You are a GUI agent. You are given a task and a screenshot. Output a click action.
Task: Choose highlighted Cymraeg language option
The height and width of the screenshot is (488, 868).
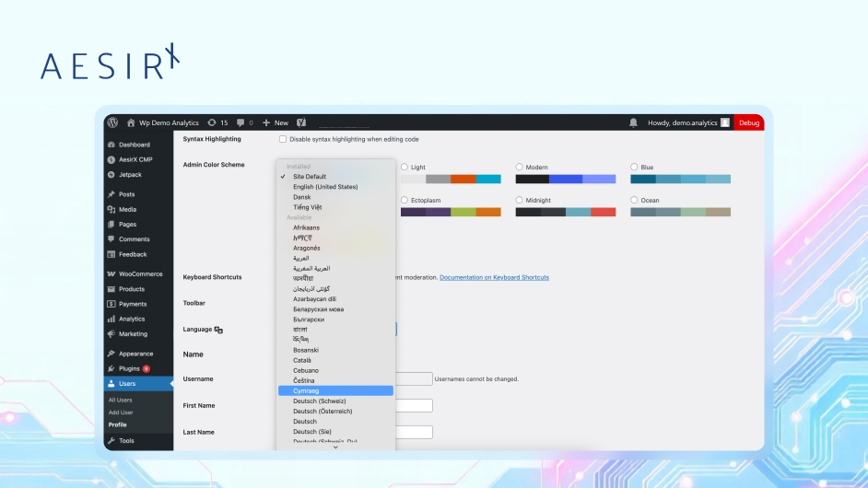[335, 390]
